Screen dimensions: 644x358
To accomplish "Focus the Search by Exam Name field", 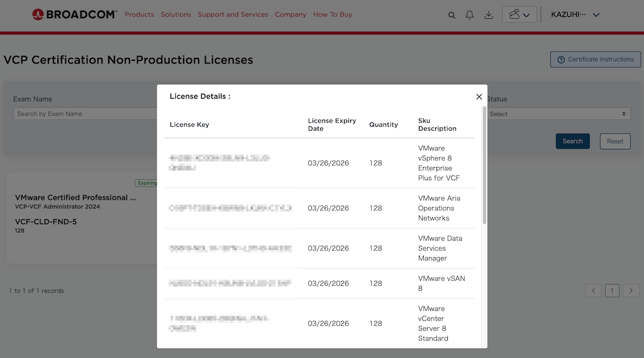I will point(85,114).
